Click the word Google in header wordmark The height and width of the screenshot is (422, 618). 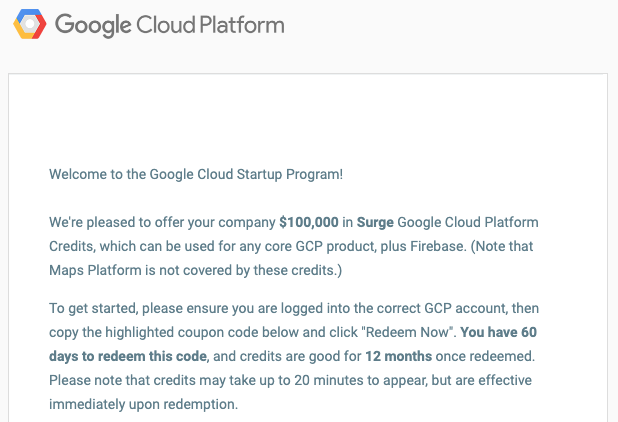93,25
